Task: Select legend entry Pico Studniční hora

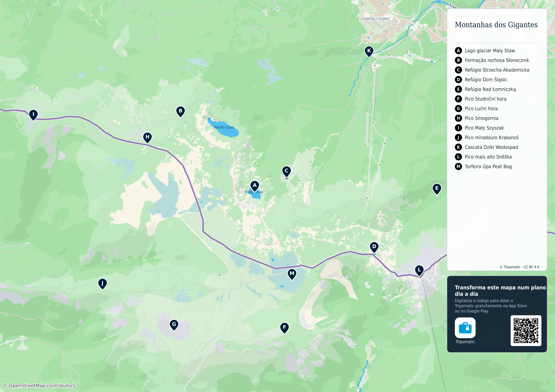Action: [481, 99]
